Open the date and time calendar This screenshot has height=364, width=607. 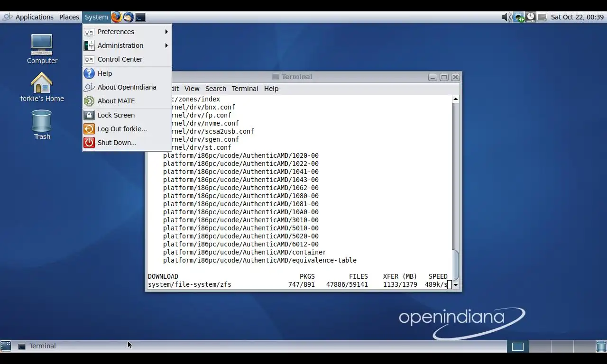(577, 17)
